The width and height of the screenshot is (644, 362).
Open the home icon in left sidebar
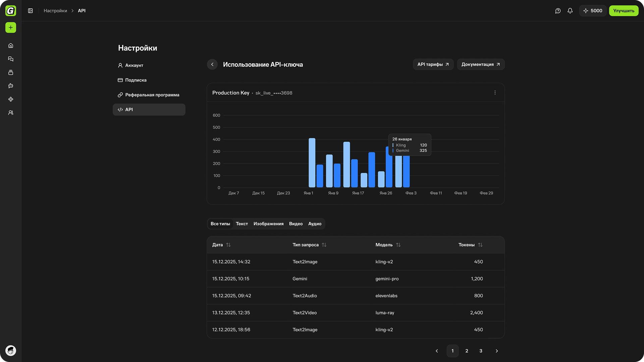pyautogui.click(x=11, y=46)
